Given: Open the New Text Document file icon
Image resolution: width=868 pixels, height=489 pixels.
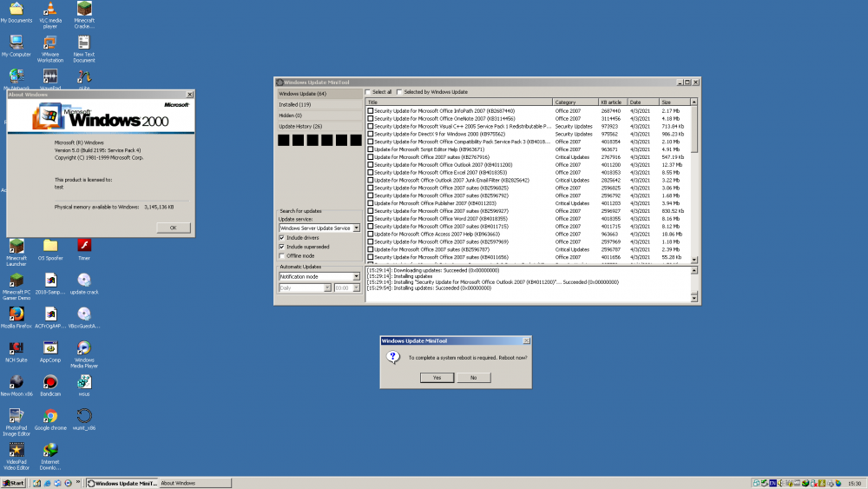Looking at the screenshot, I should click(x=84, y=49).
